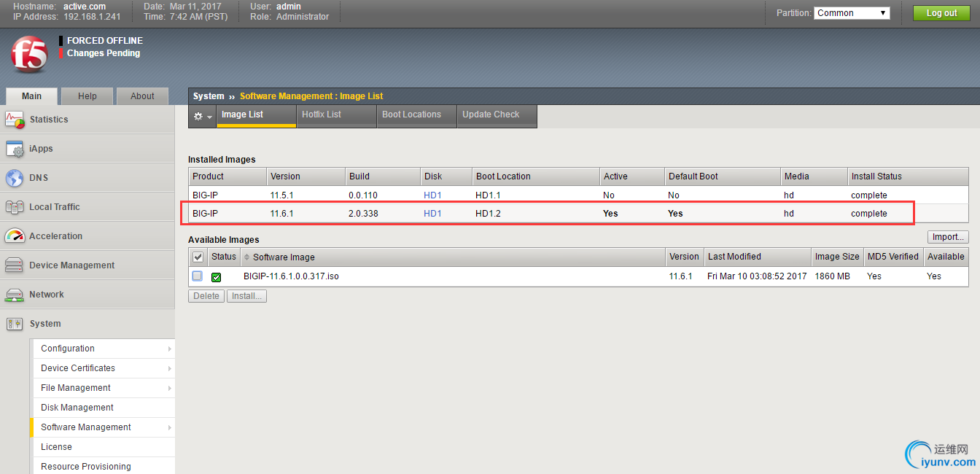980x474 pixels.
Task: Click boot location HD1.1 cell
Action: 488,195
